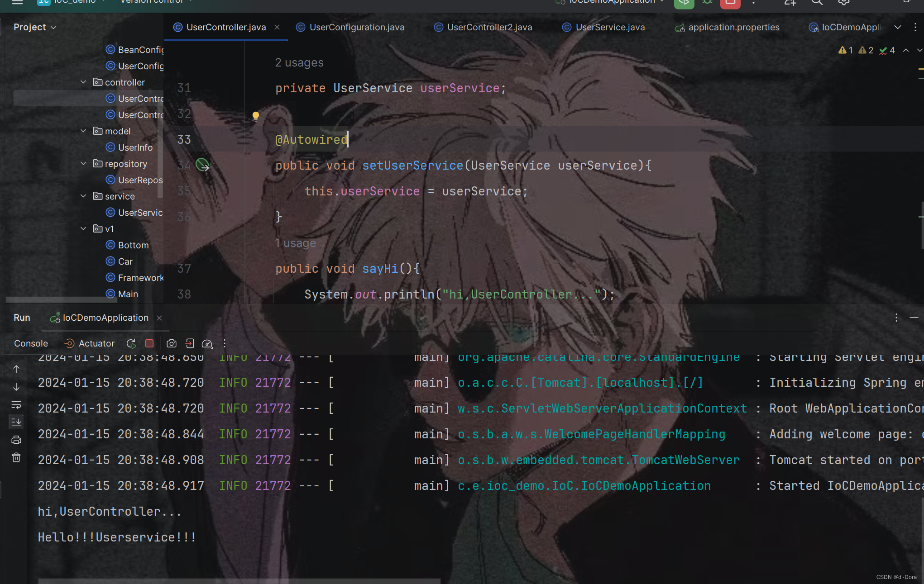The height and width of the screenshot is (584, 924).
Task: Click line number 33 in the gutter
Action: pos(184,139)
